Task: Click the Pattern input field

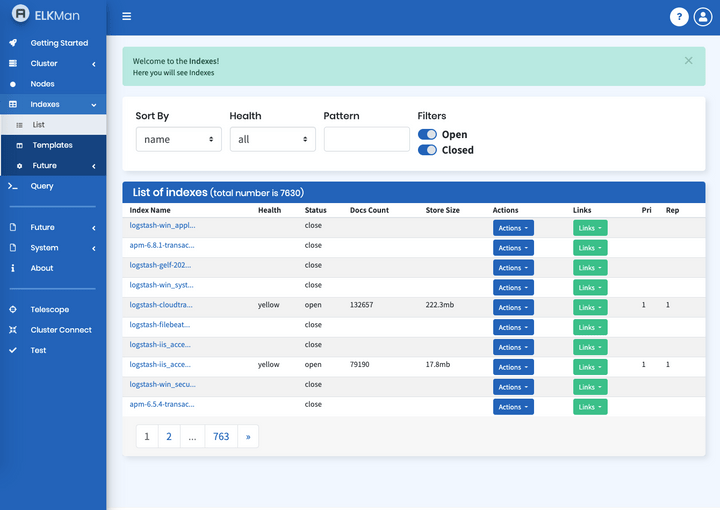Action: click(x=367, y=139)
